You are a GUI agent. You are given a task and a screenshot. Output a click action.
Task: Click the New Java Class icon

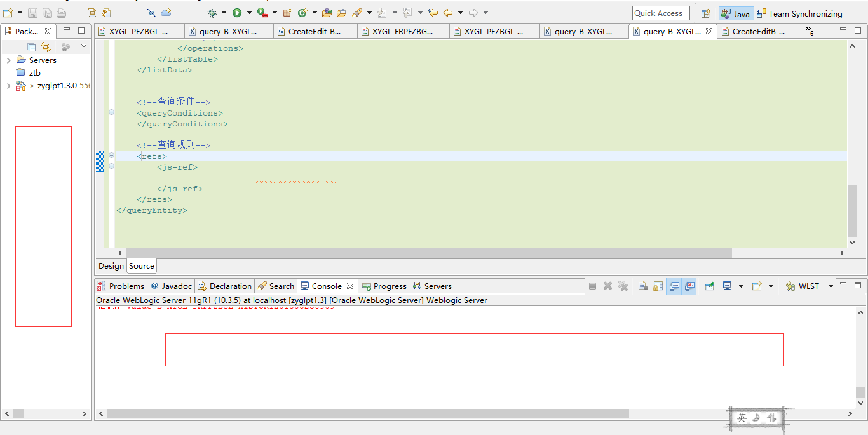tap(302, 13)
